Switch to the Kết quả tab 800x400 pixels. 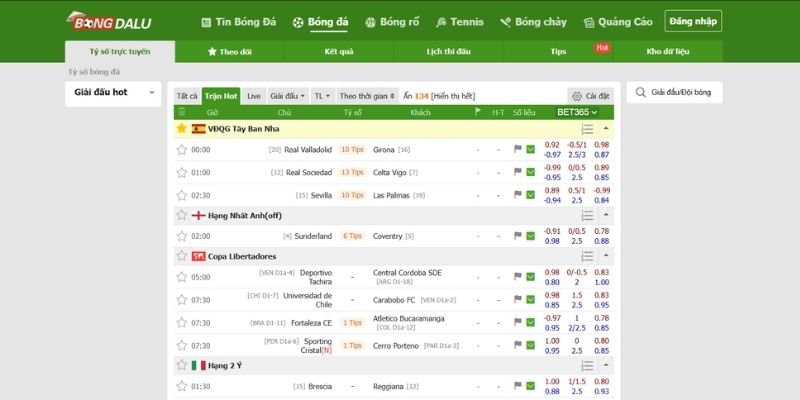click(x=339, y=50)
